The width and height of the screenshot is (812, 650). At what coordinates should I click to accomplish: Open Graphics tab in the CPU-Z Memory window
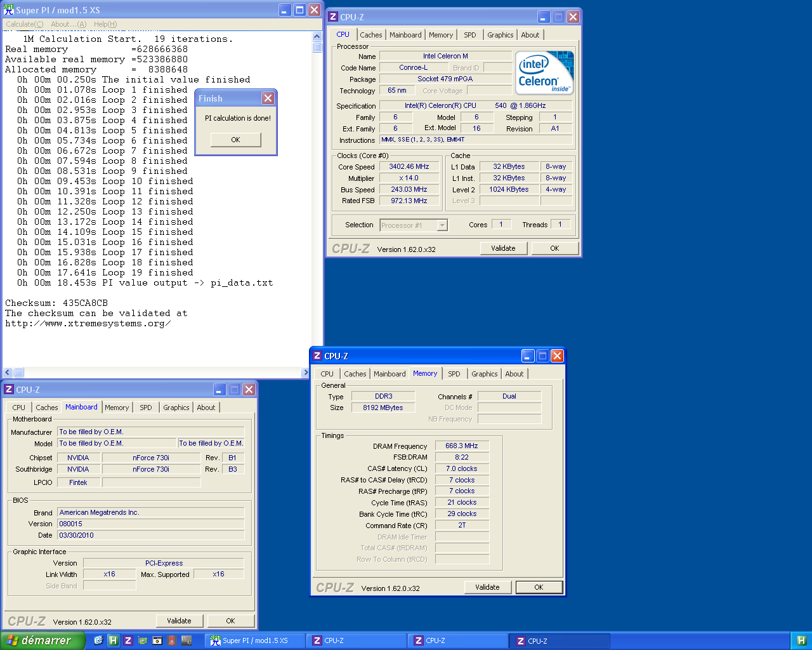(x=485, y=374)
